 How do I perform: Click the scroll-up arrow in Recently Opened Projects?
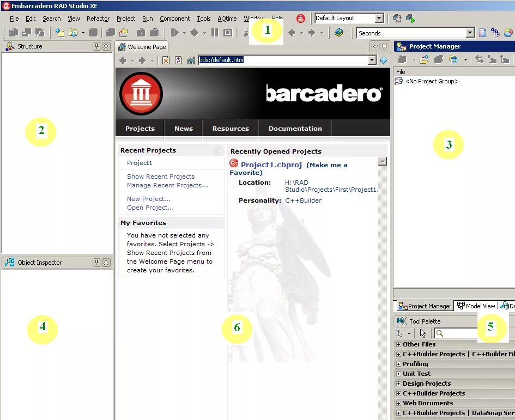click(383, 161)
